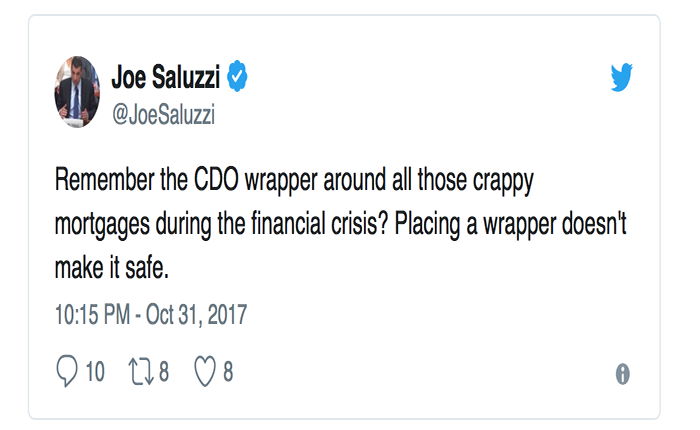
Task: Click the retweet count of 8
Action: tap(163, 372)
